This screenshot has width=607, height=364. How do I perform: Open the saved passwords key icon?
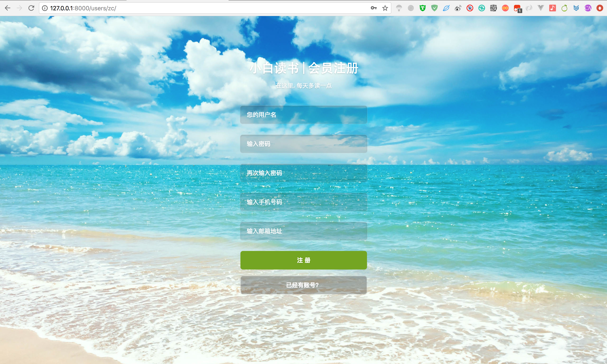click(374, 8)
